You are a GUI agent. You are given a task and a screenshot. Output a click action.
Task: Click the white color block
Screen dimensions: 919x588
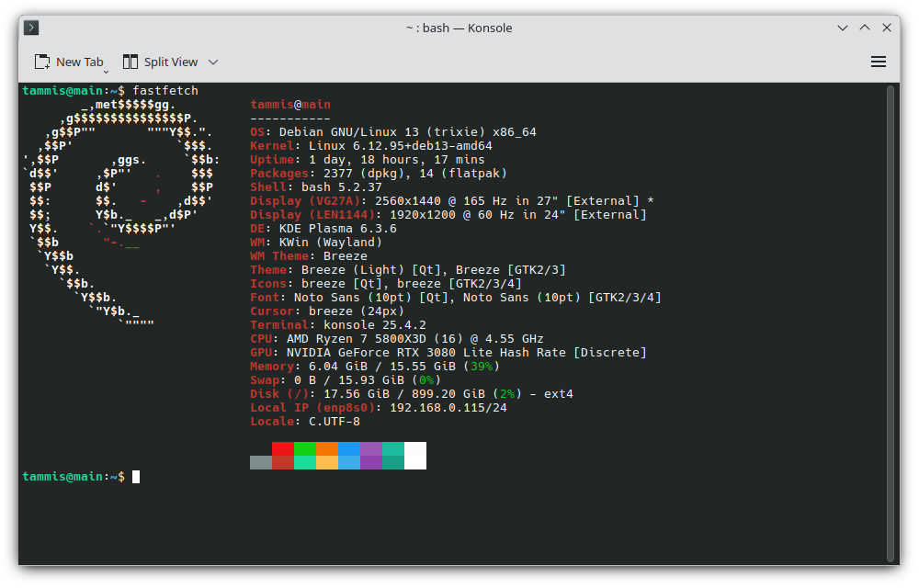point(415,456)
